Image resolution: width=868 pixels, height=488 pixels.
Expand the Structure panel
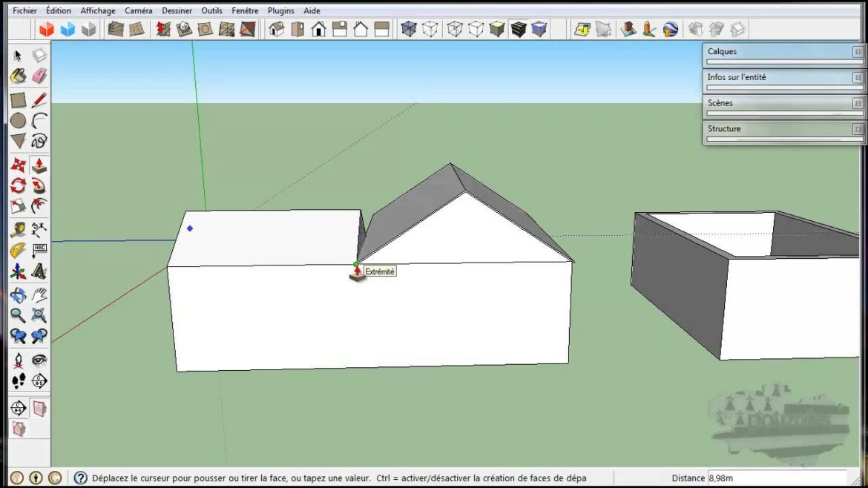click(x=742, y=128)
